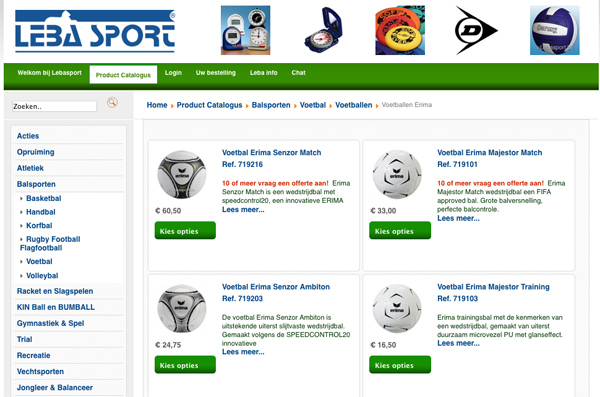The width and height of the screenshot is (600, 397).
Task: Click the € 16,50 price
Action: click(x=383, y=345)
